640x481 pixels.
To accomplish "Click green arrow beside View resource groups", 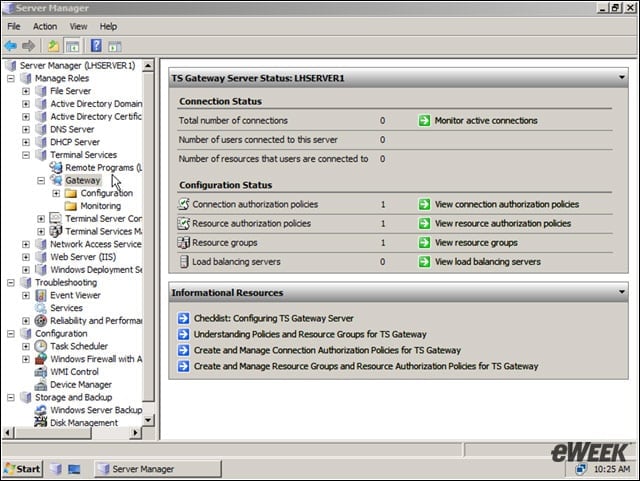I will (424, 243).
